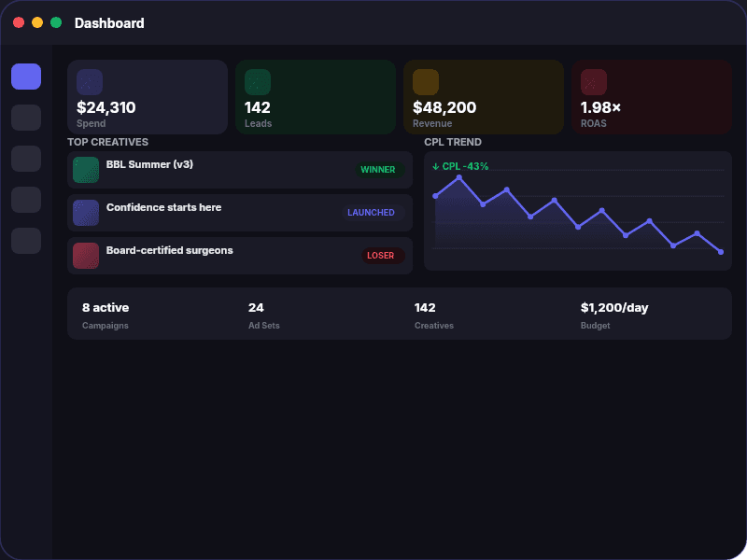Maximize the window with green button
Screen dimensions: 747x560
[x=56, y=22]
